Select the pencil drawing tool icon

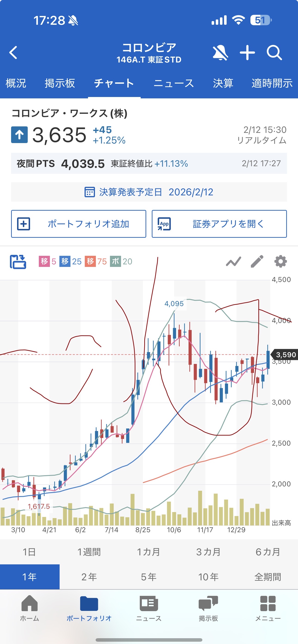[x=257, y=262]
